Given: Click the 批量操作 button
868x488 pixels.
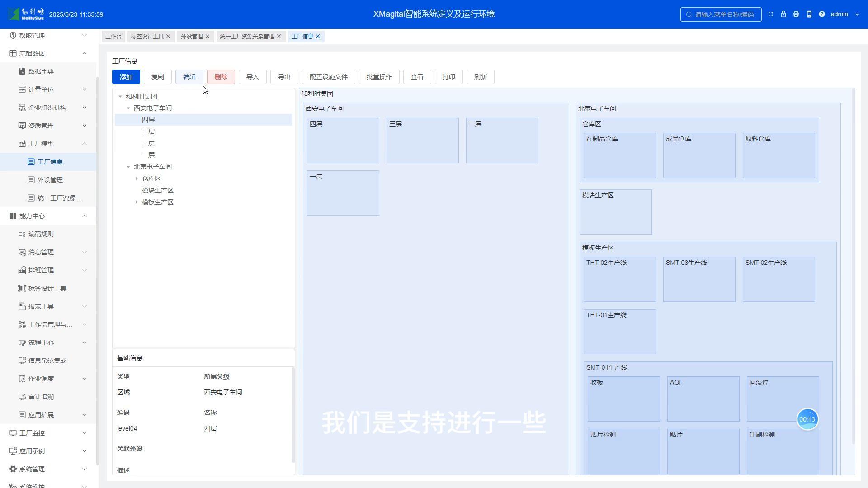Looking at the screenshot, I should click(x=379, y=77).
